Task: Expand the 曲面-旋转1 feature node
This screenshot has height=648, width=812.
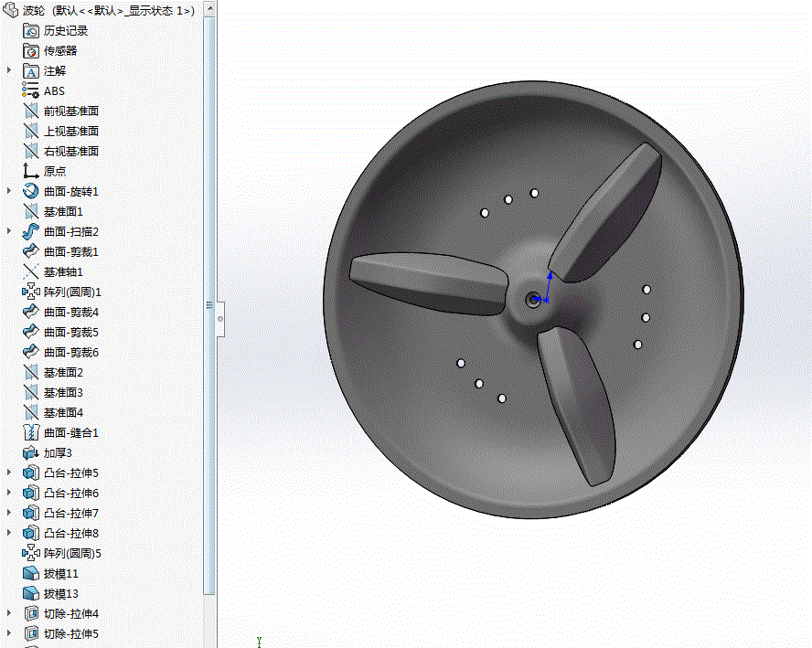Action: (x=9, y=190)
